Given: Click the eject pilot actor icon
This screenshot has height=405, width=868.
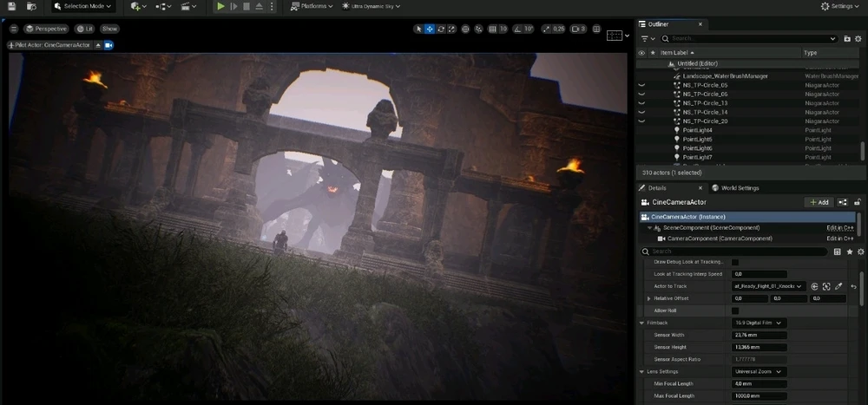Looking at the screenshot, I should coord(98,45).
